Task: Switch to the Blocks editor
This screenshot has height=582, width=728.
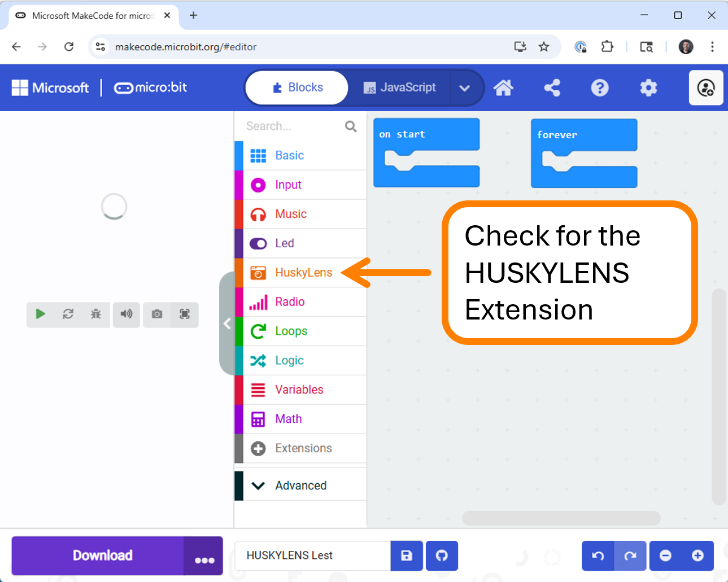Action: pos(297,87)
